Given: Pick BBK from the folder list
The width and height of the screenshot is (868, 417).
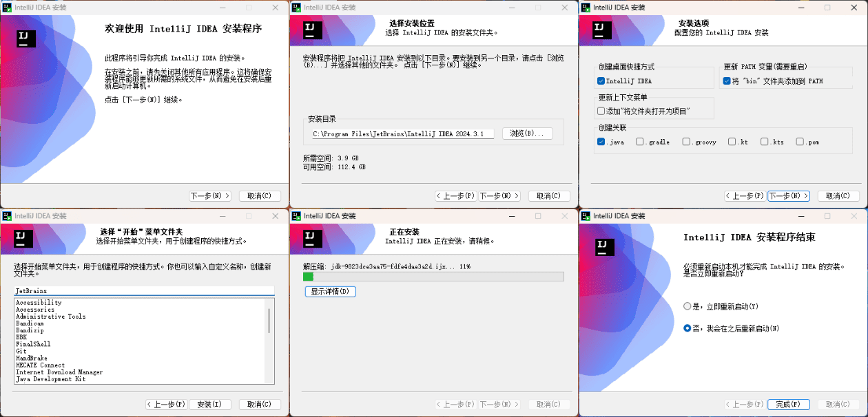Looking at the screenshot, I should (x=21, y=337).
